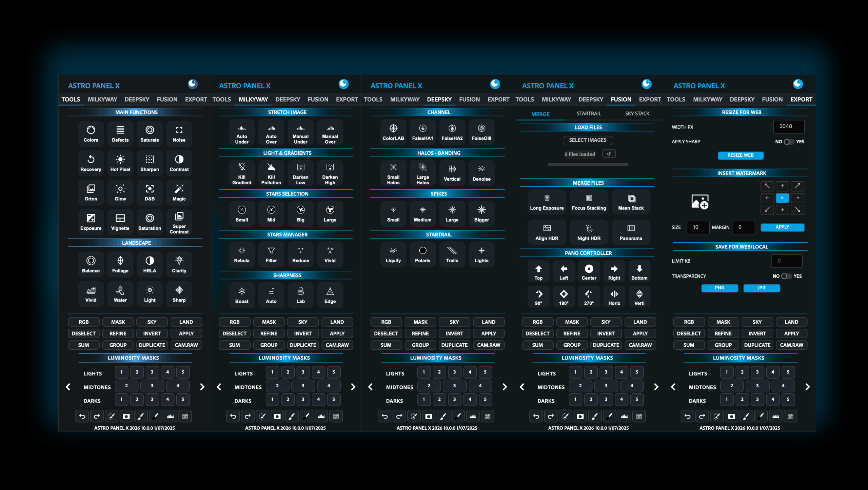Viewport: 868px width, 490px height.
Task: Open the Nebula stars manager tool
Action: 241,254
